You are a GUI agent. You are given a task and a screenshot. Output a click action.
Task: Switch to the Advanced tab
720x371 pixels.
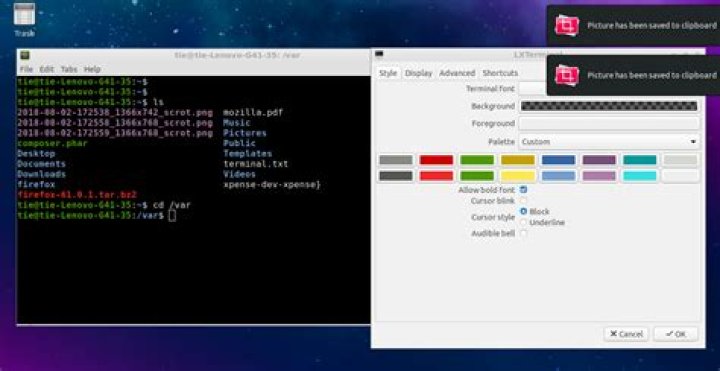(x=457, y=73)
